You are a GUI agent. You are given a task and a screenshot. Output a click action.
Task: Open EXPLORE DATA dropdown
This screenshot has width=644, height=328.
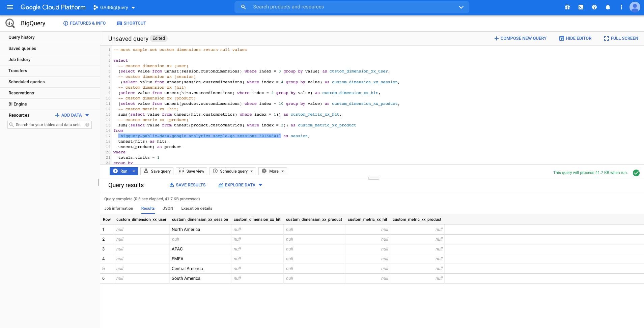(240, 185)
